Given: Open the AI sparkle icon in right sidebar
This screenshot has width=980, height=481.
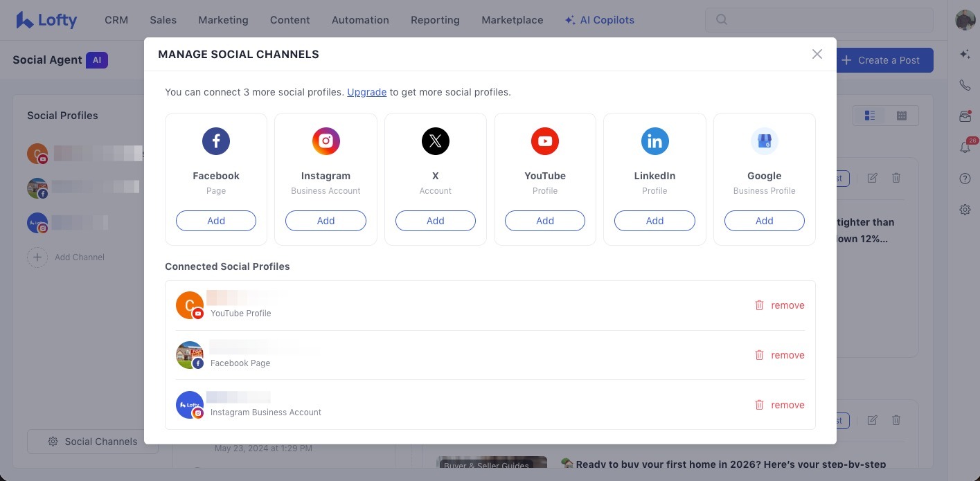Looking at the screenshot, I should click(965, 54).
